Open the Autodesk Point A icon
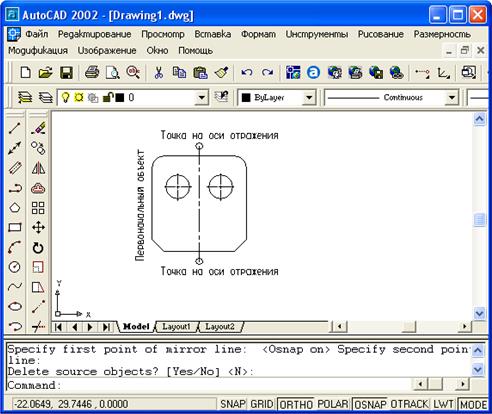Image resolution: width=492 pixels, height=414 pixels. click(313, 72)
